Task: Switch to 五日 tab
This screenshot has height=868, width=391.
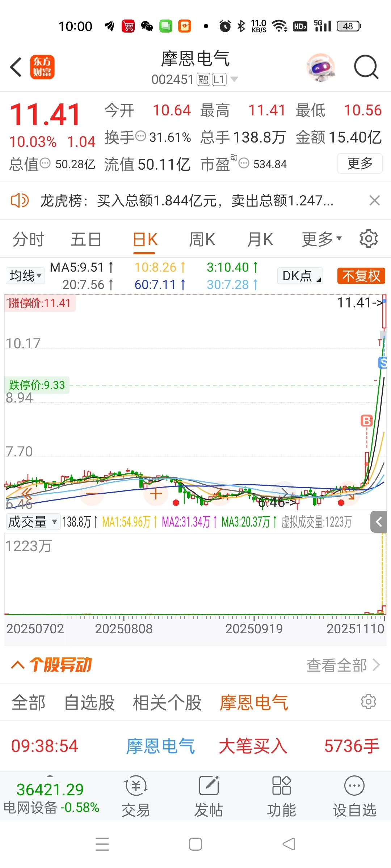Action: tap(86, 239)
